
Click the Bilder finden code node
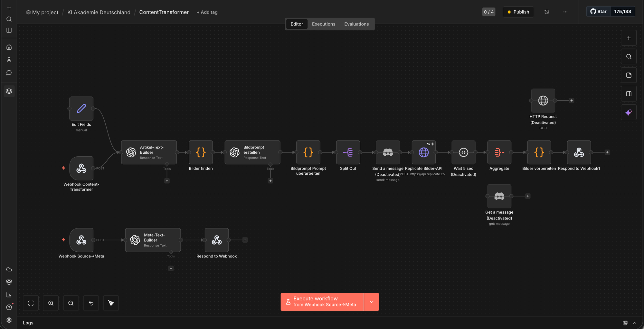pyautogui.click(x=201, y=152)
